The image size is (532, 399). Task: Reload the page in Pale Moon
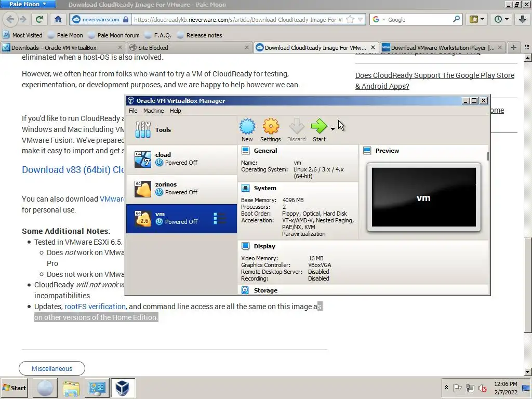pos(39,19)
